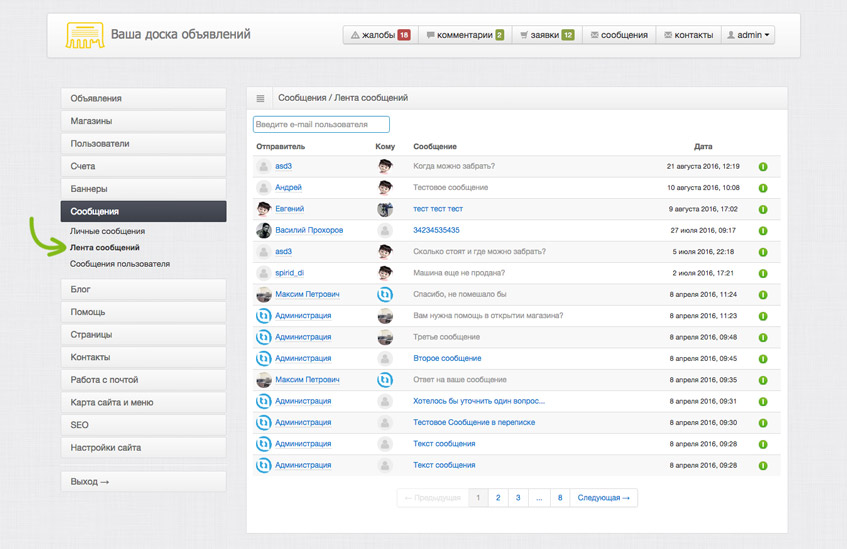This screenshot has width=847, height=549.
Task: Open Работа с почтой in the sidebar
Action: coord(144,380)
